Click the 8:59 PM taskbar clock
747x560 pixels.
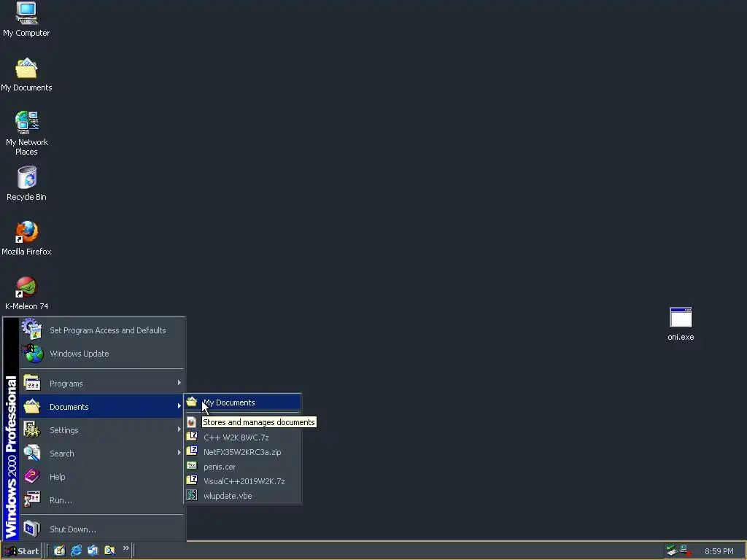(x=719, y=551)
